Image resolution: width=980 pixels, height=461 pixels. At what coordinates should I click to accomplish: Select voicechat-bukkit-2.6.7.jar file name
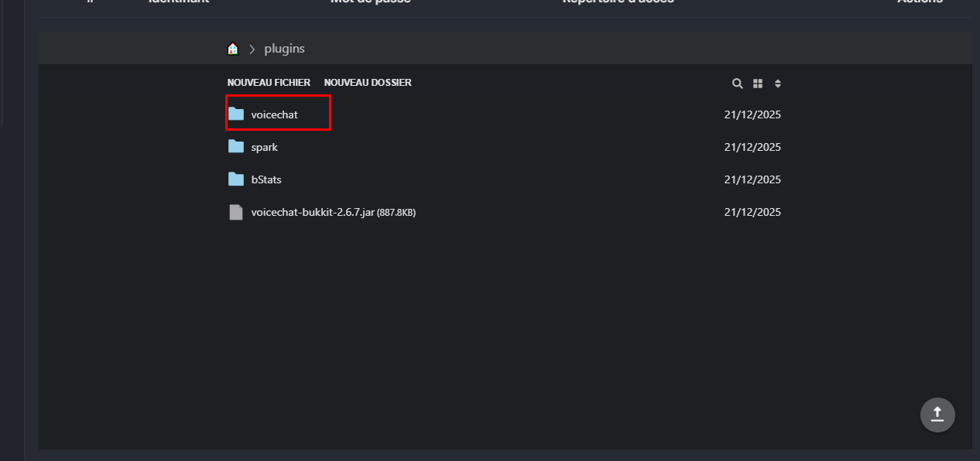click(312, 212)
